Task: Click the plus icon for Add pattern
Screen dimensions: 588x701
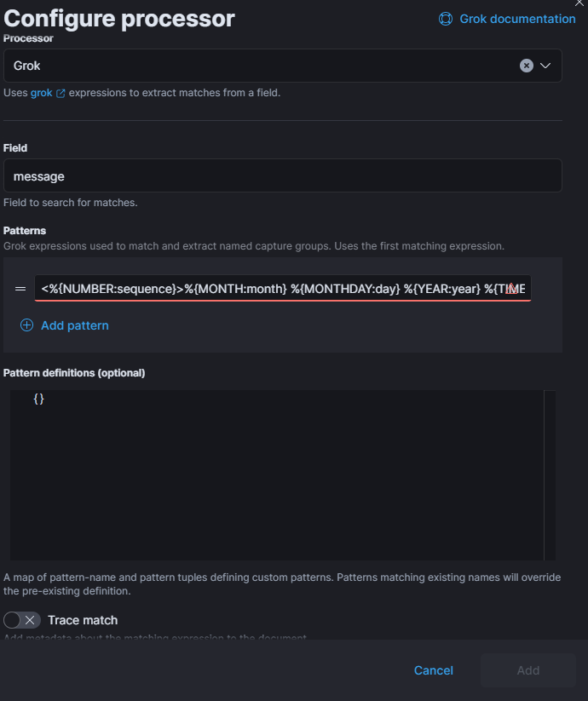Action: pyautogui.click(x=26, y=325)
